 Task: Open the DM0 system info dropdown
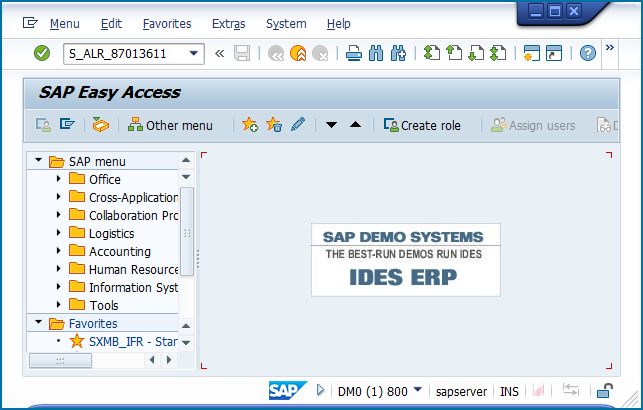point(417,390)
